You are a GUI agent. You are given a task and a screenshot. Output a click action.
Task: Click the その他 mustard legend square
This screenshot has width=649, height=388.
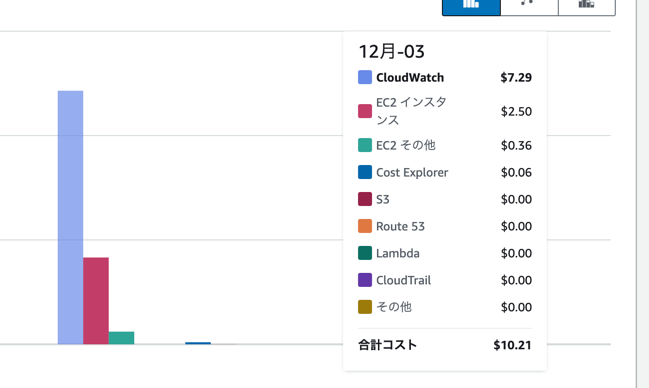coord(365,307)
